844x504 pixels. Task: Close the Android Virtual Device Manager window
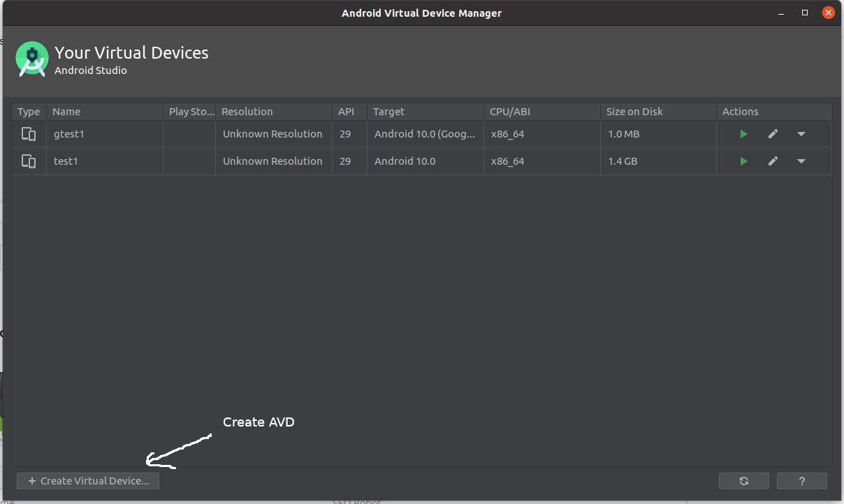click(829, 13)
